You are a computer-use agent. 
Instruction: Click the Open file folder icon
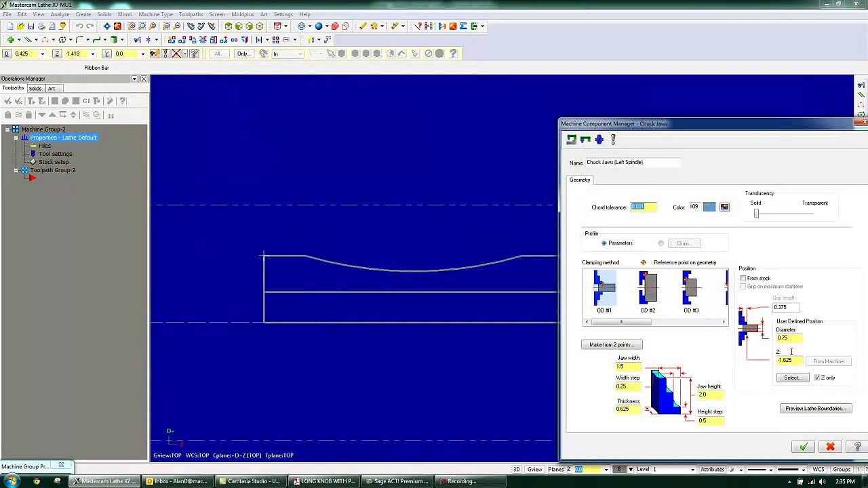tap(20, 26)
